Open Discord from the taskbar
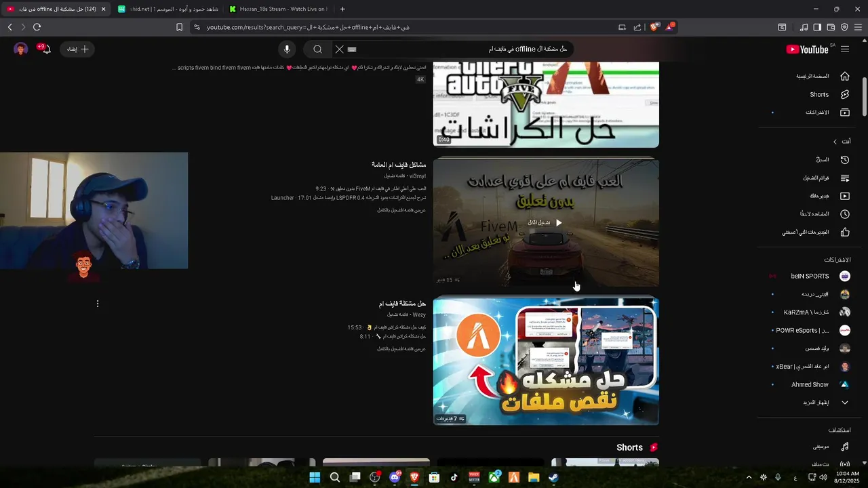 pos(395,477)
